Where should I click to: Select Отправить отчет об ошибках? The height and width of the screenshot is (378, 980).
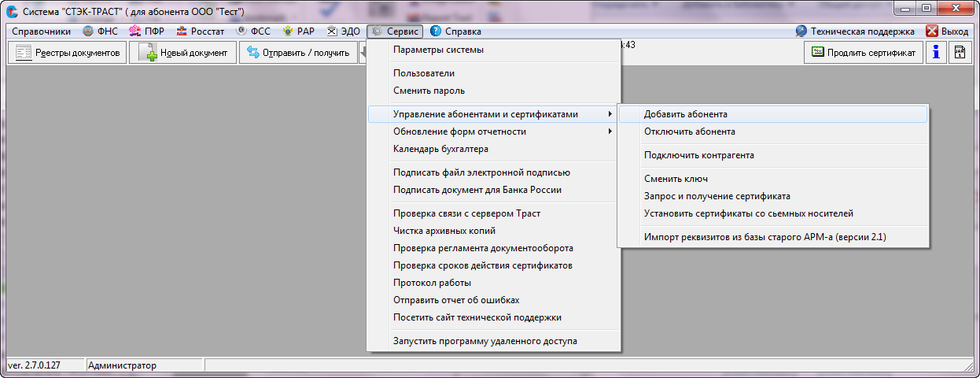pos(494,300)
